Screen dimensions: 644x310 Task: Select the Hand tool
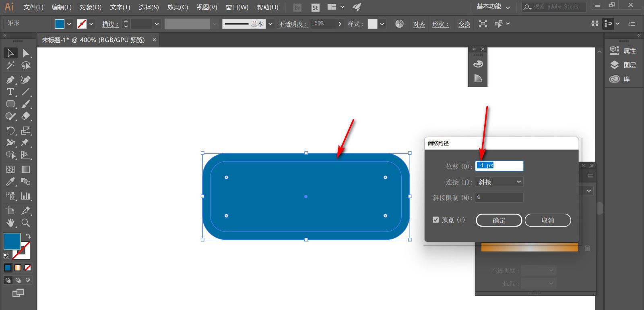(10, 223)
